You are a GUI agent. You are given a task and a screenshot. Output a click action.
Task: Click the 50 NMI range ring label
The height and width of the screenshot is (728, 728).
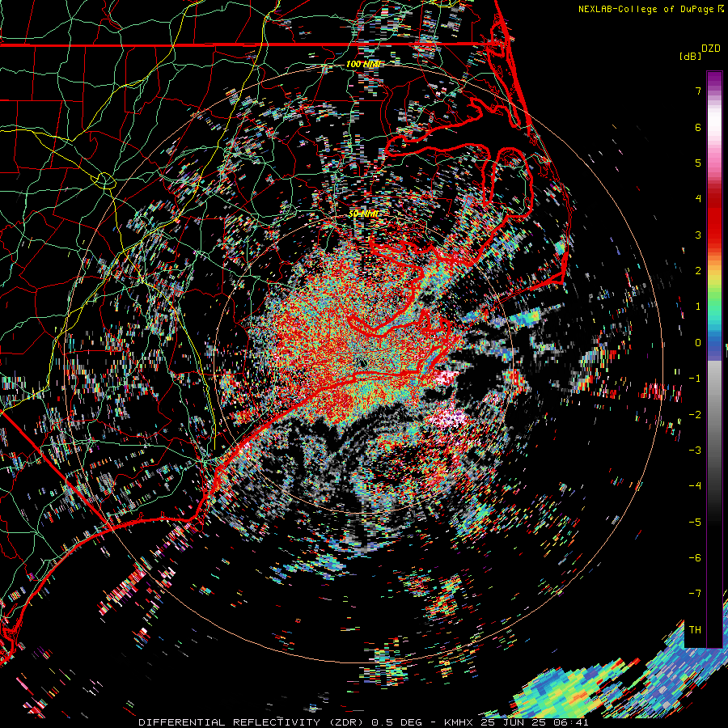[x=363, y=214]
